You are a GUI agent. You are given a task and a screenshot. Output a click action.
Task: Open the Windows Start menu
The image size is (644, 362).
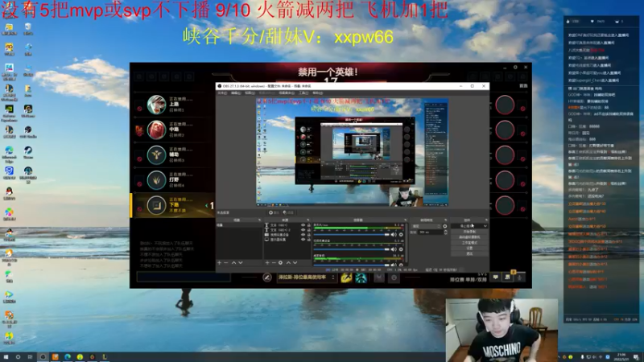pyautogui.click(x=6, y=357)
